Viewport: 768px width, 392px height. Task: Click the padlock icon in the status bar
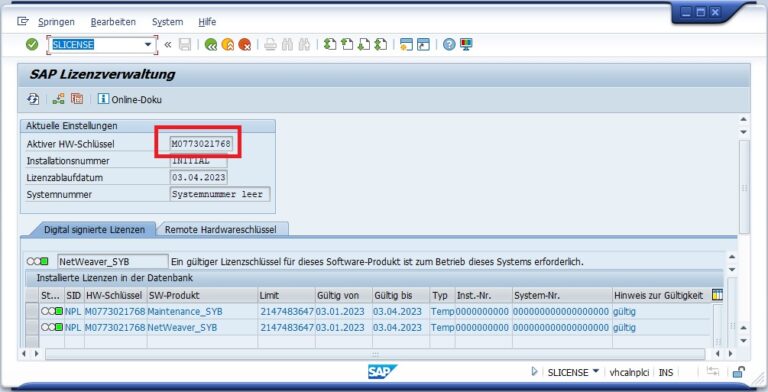pos(739,372)
